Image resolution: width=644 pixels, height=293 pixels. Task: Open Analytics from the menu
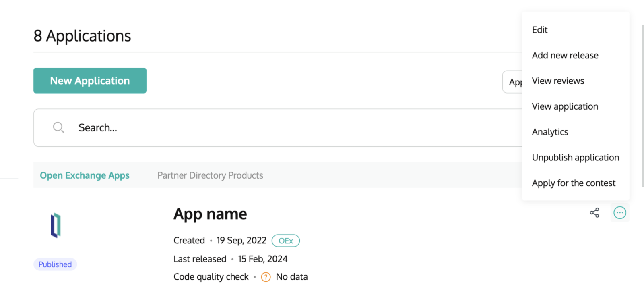(550, 132)
